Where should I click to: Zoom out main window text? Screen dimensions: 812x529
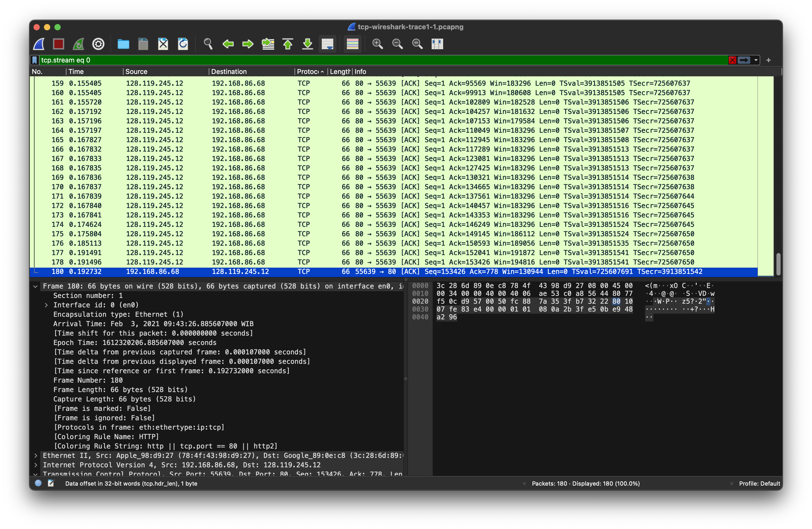[x=397, y=44]
